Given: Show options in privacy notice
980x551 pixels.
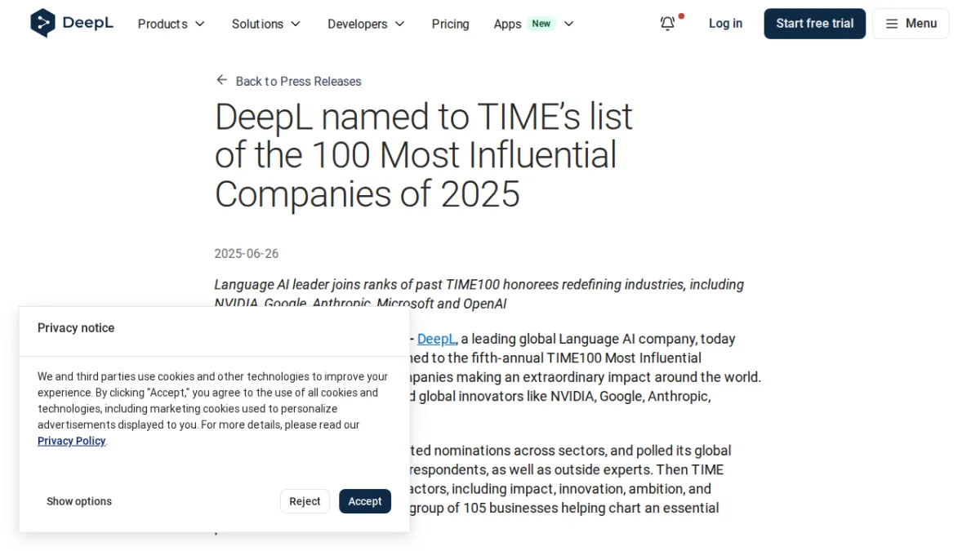Looking at the screenshot, I should coord(79,501).
